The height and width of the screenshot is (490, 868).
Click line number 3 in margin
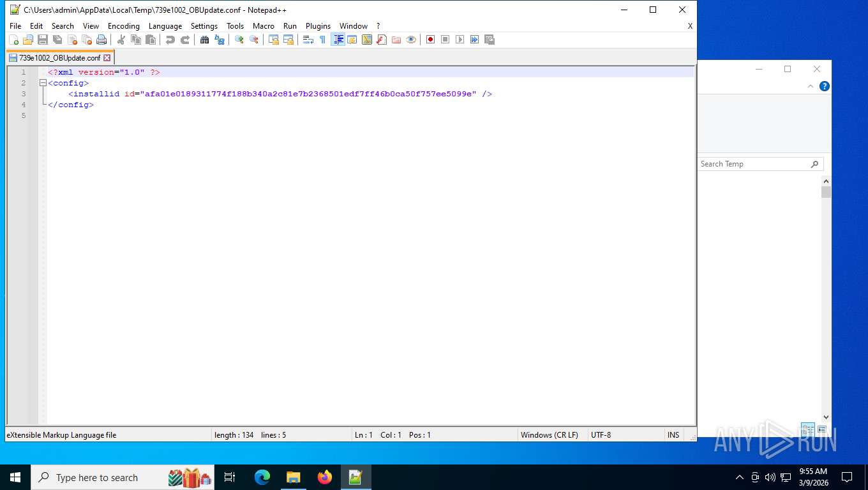coord(24,94)
